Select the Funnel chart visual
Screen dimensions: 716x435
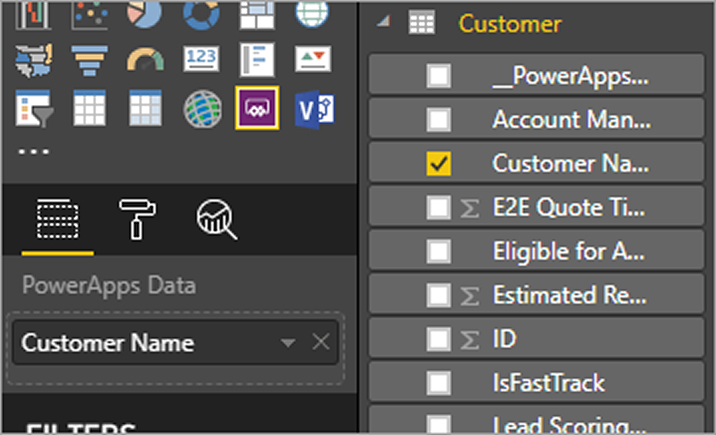(x=90, y=60)
